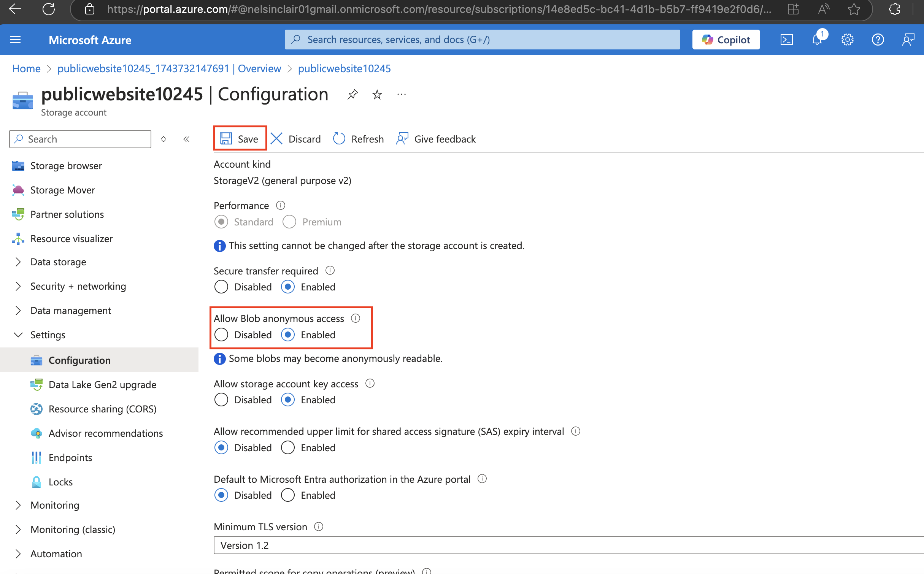The width and height of the screenshot is (924, 574).
Task: Select Disabled for Microsoft Entra authorization
Action: (221, 495)
